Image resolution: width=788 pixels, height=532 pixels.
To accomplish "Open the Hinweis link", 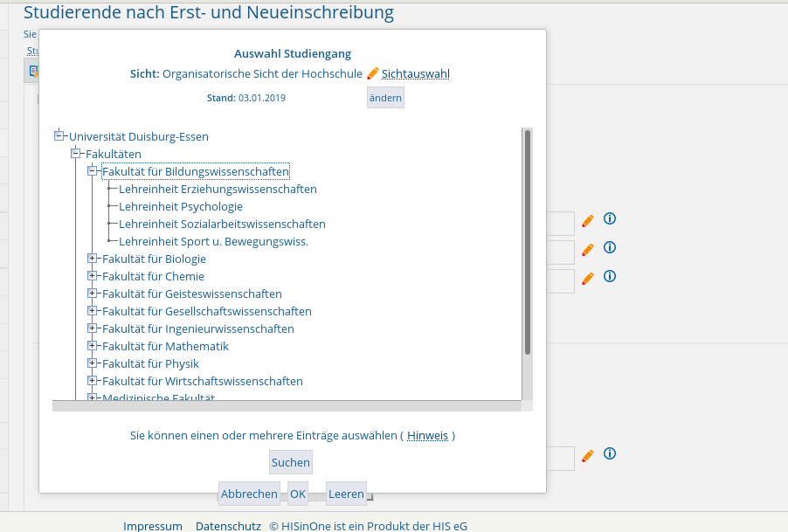I will pos(428,436).
